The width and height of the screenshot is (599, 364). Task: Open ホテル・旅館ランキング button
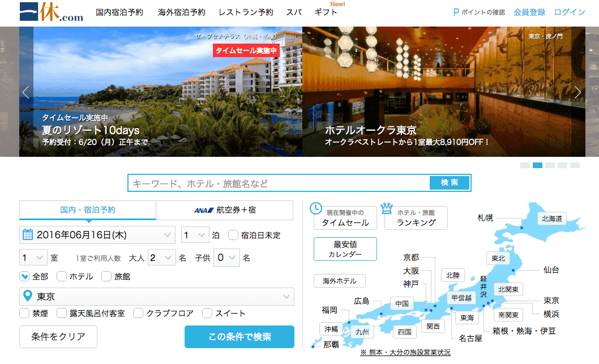pos(416,218)
